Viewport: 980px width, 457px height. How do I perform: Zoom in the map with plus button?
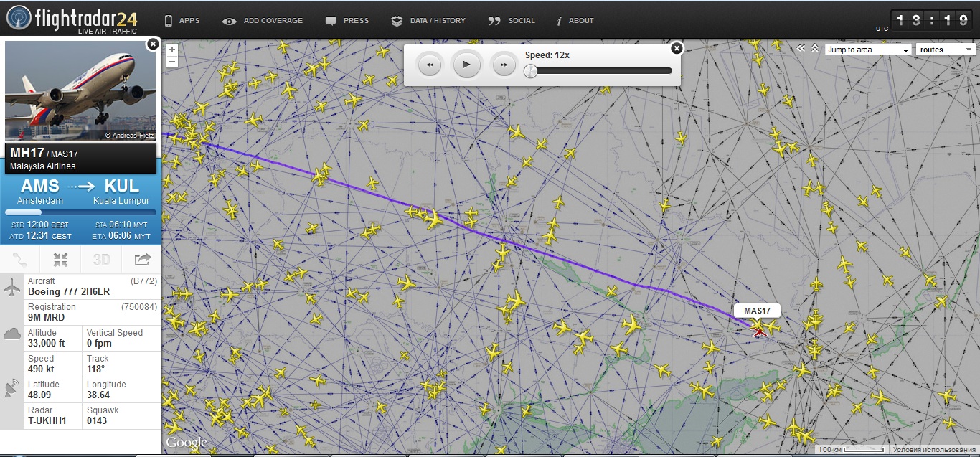(x=172, y=50)
